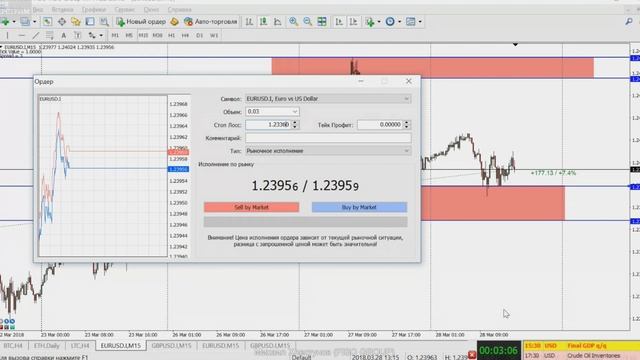
Task: Create a new chart with the green plus icon
Action: tap(5, 22)
